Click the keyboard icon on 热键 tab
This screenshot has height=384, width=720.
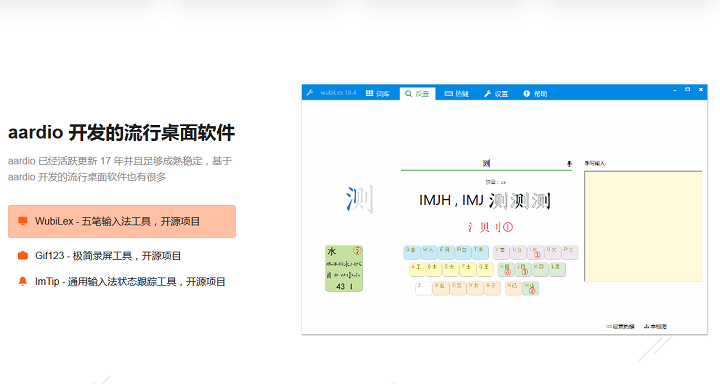449,94
